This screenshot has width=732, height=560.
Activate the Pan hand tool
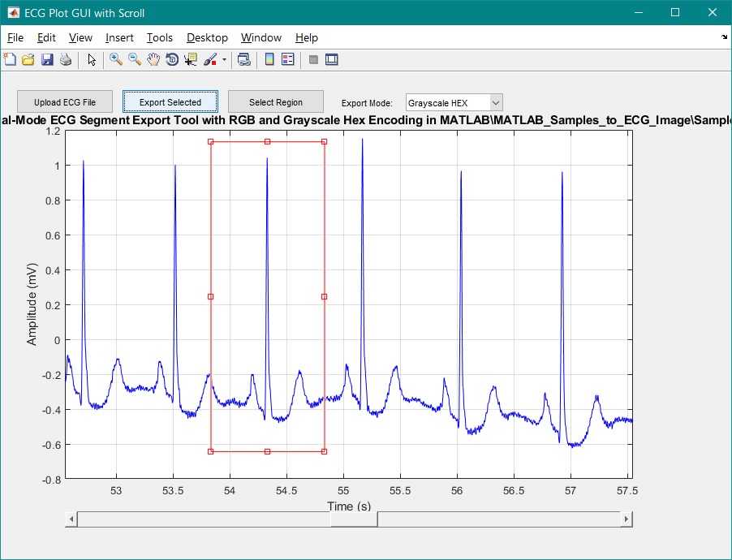(153, 59)
